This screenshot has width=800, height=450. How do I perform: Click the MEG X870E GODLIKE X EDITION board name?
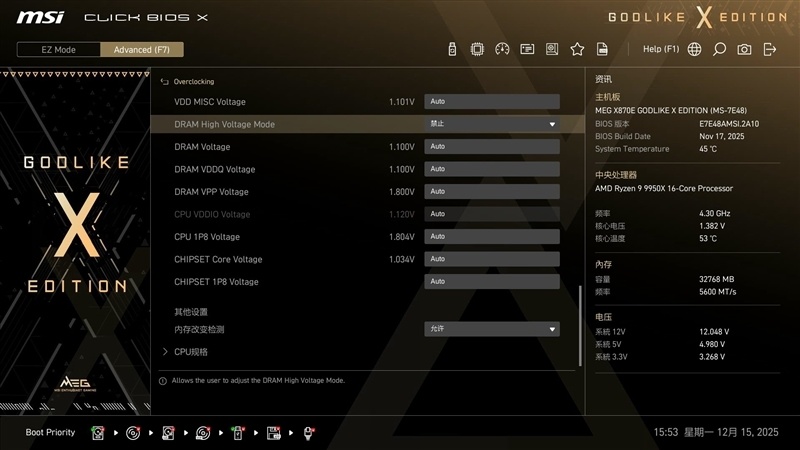[x=671, y=110]
